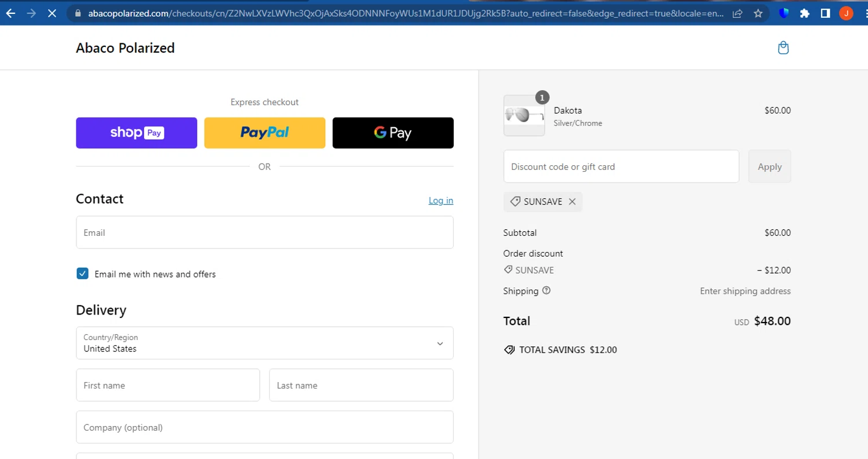Click the Contact section heading

pos(100,199)
